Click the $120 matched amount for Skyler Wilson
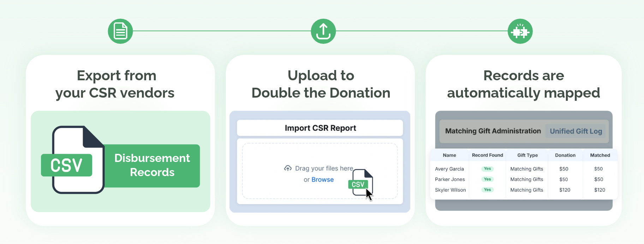This screenshot has height=244, width=644. pyautogui.click(x=600, y=190)
